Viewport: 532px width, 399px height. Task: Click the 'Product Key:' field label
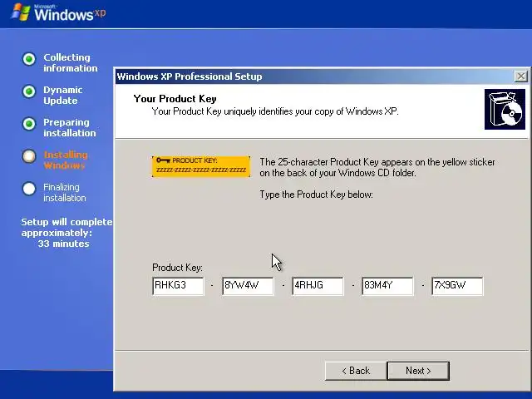(x=177, y=268)
